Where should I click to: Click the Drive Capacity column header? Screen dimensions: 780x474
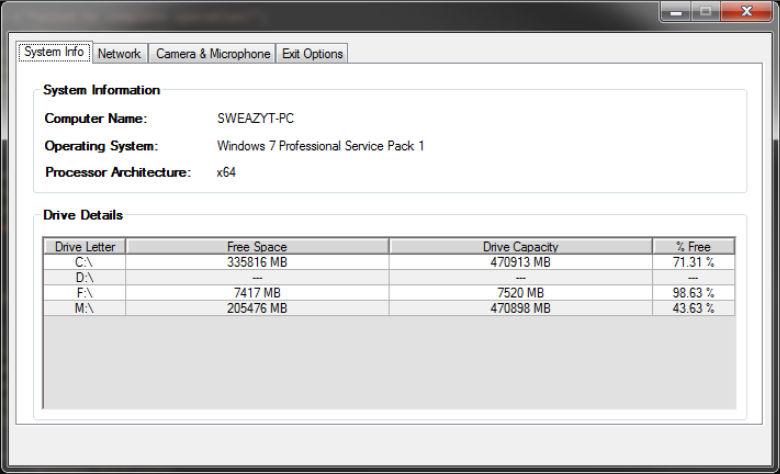click(x=520, y=246)
